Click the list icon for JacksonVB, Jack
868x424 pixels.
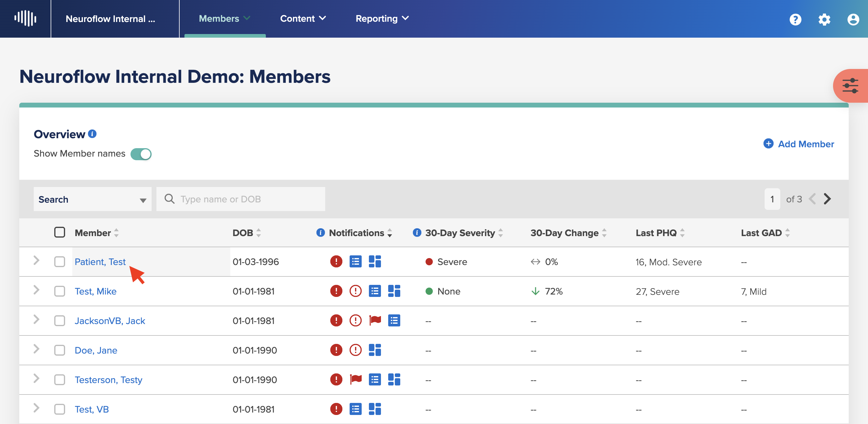point(394,320)
